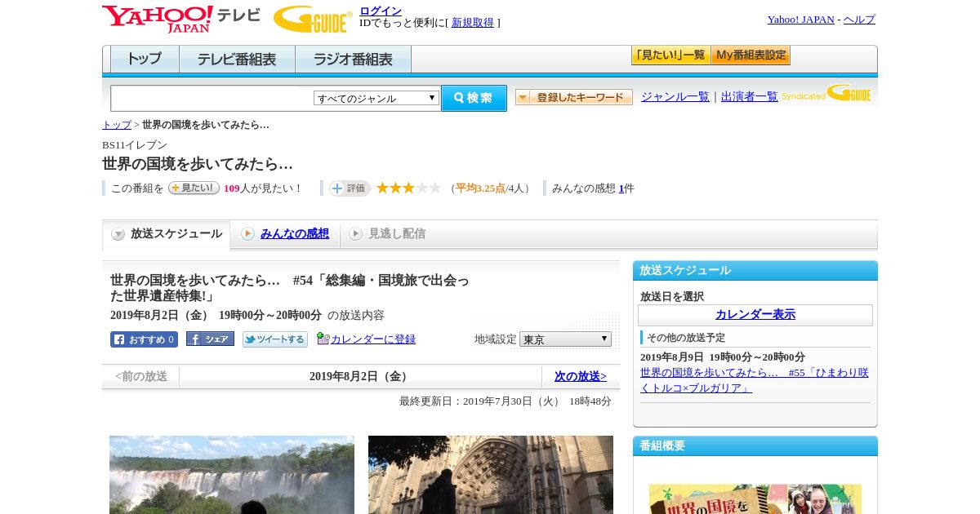Click the Facebook おすすめ button

144,339
